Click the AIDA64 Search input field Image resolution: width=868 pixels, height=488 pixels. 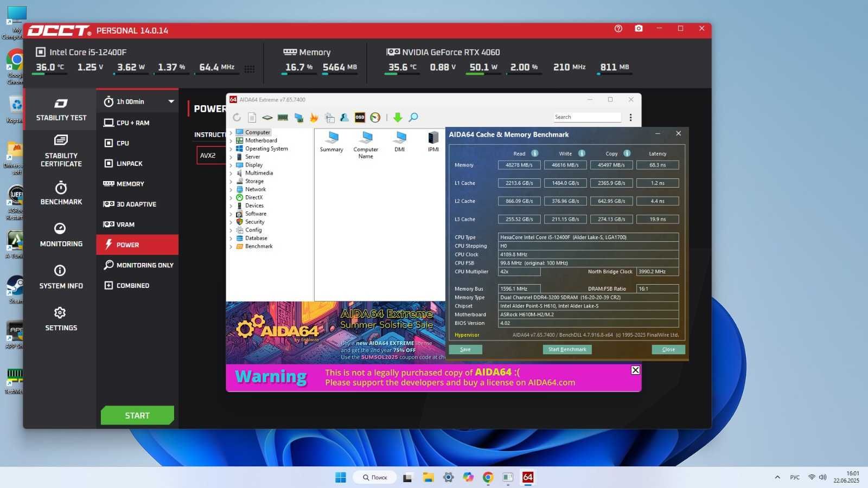[587, 117]
